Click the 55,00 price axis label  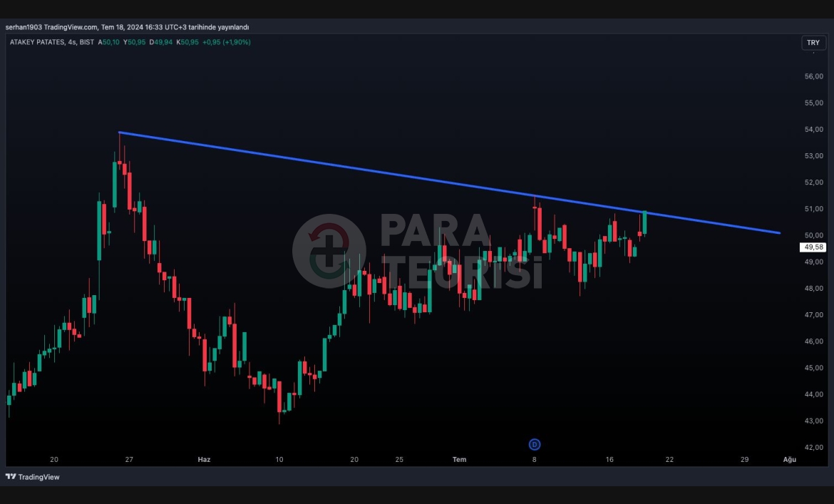(814, 103)
